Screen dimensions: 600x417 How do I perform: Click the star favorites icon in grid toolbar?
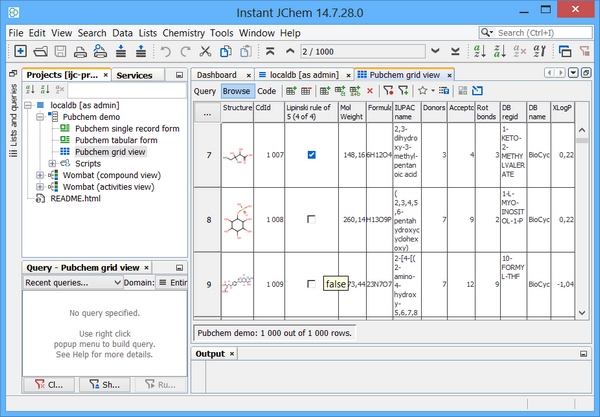(422, 91)
